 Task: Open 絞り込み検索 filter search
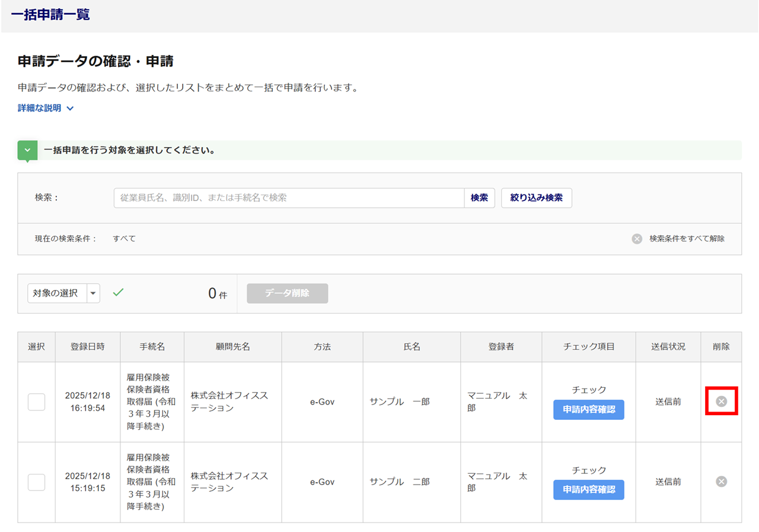point(536,198)
